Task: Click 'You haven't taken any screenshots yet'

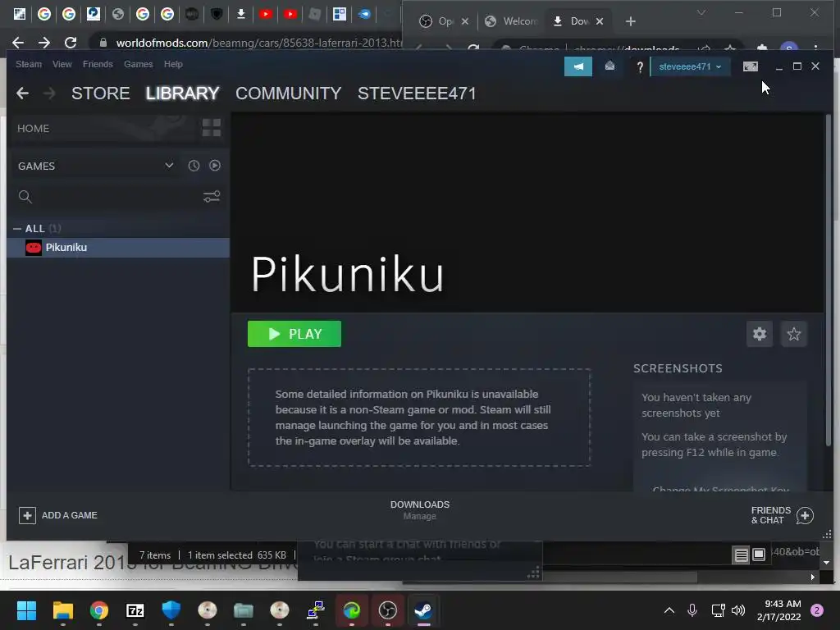Action: click(696, 405)
